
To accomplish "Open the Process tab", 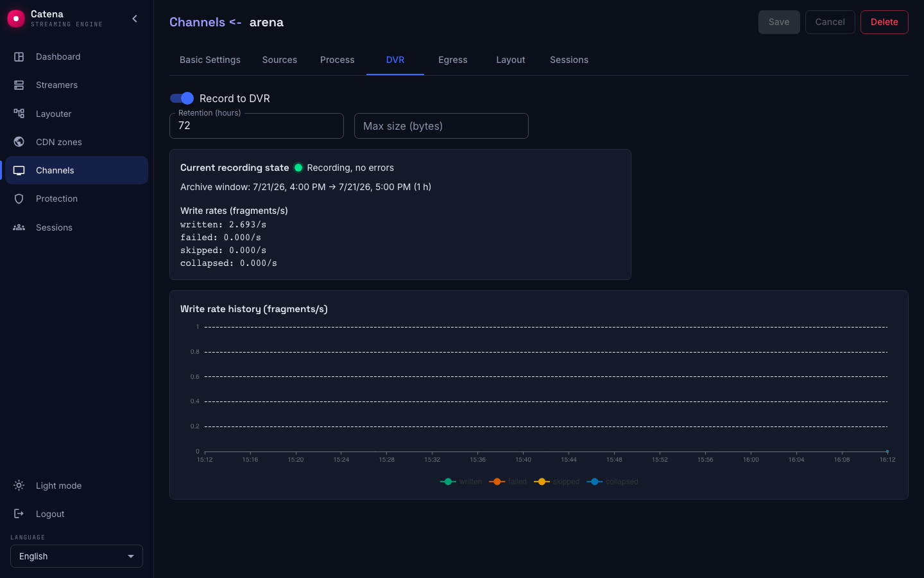I will click(338, 60).
